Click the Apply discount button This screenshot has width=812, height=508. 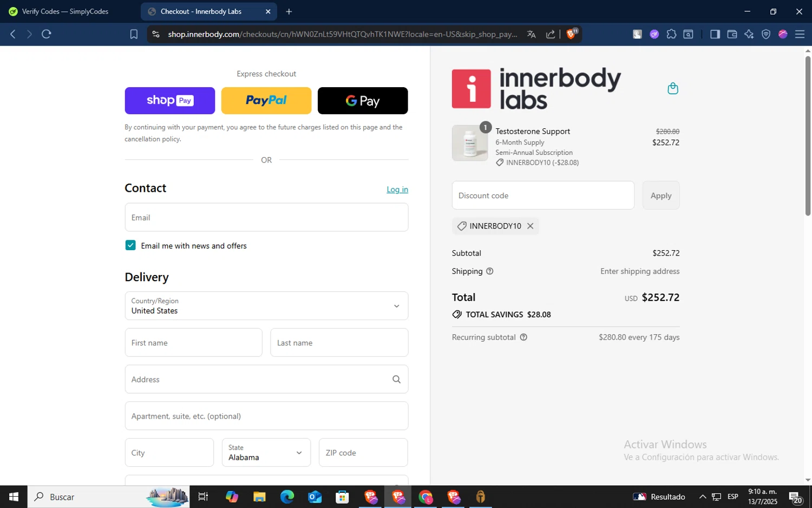click(x=661, y=196)
